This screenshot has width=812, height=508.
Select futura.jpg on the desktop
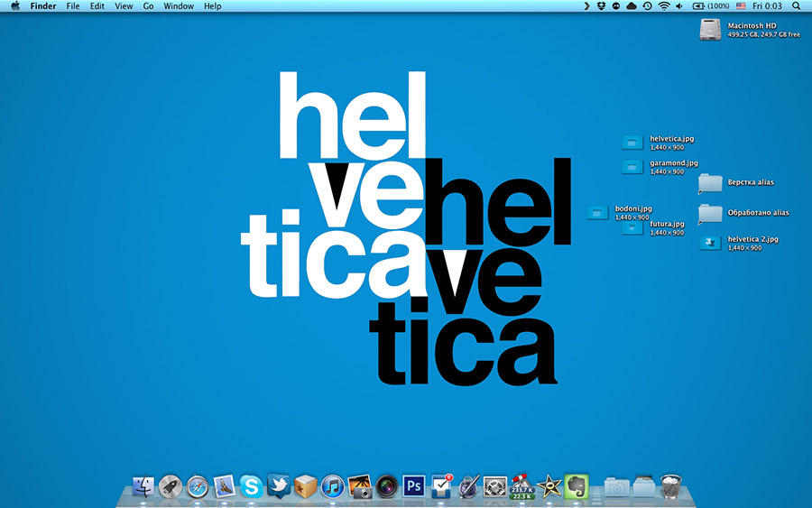click(x=632, y=228)
